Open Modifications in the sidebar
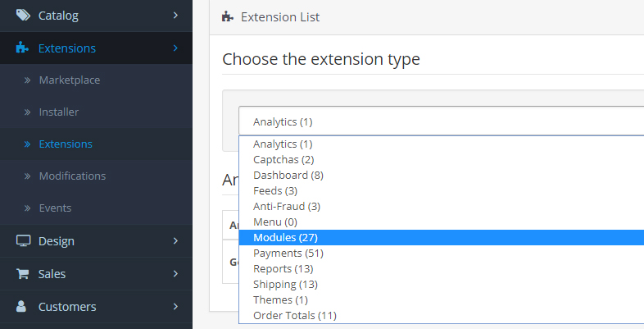 (71, 176)
